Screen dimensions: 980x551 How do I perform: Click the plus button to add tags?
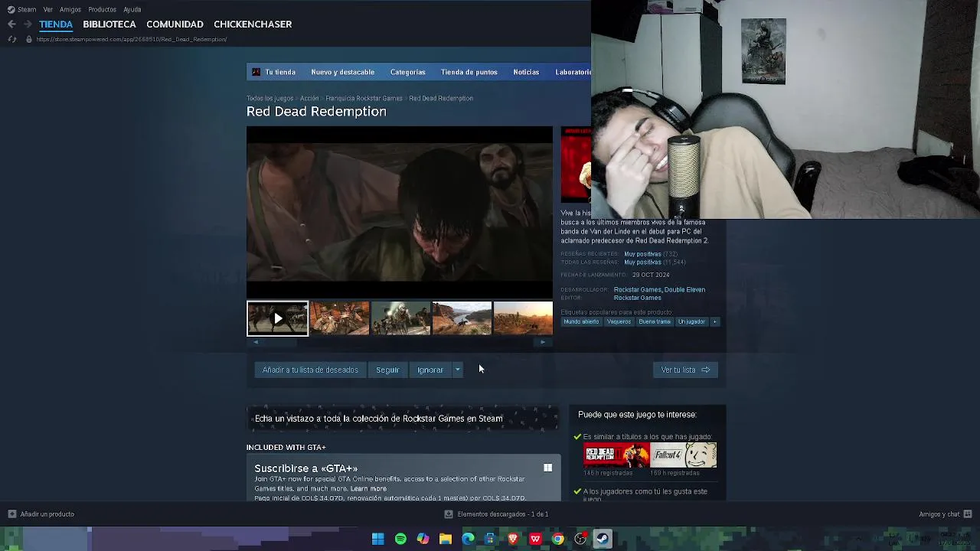pyautogui.click(x=715, y=322)
